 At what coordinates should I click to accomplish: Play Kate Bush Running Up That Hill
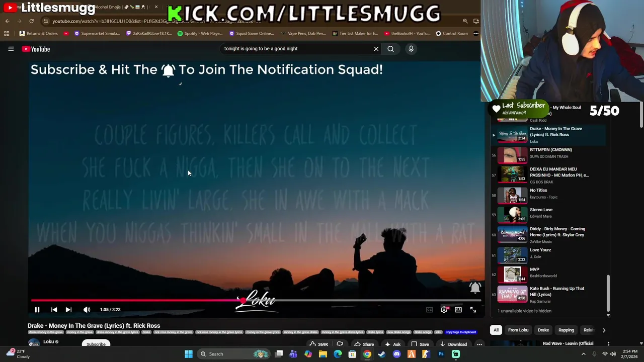[x=548, y=294]
